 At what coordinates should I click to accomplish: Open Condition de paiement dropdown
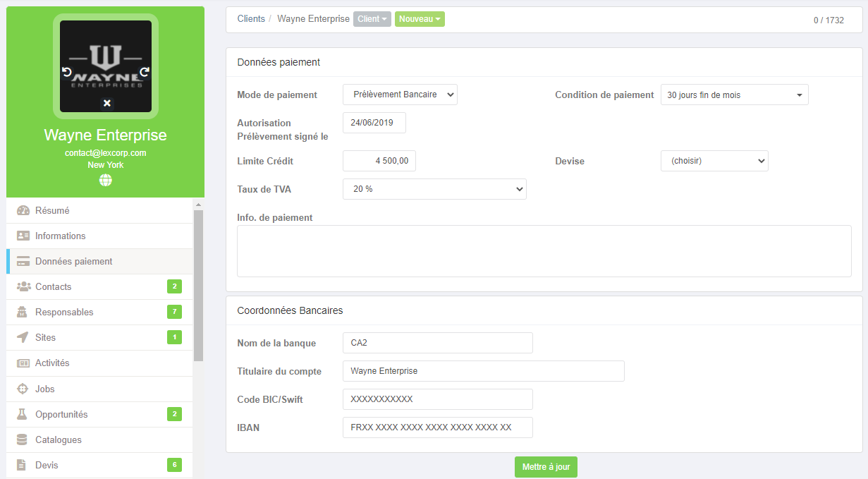[x=734, y=95]
